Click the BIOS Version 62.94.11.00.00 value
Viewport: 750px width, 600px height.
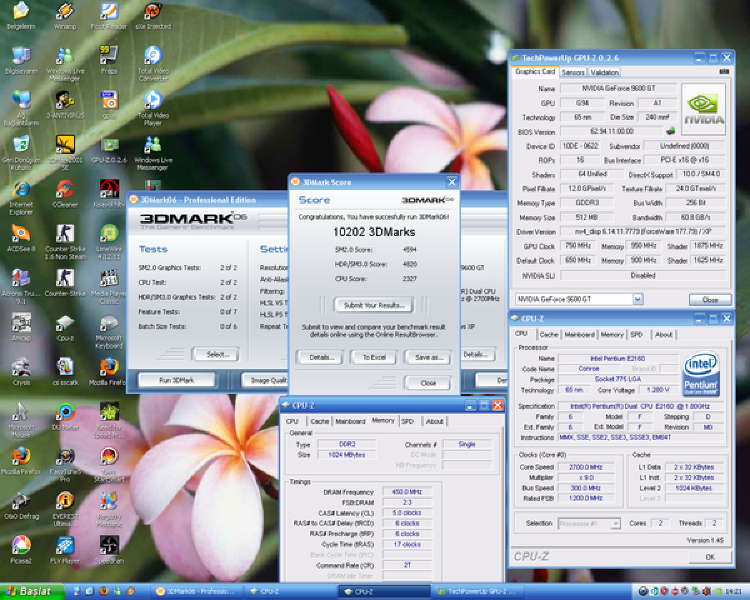612,131
